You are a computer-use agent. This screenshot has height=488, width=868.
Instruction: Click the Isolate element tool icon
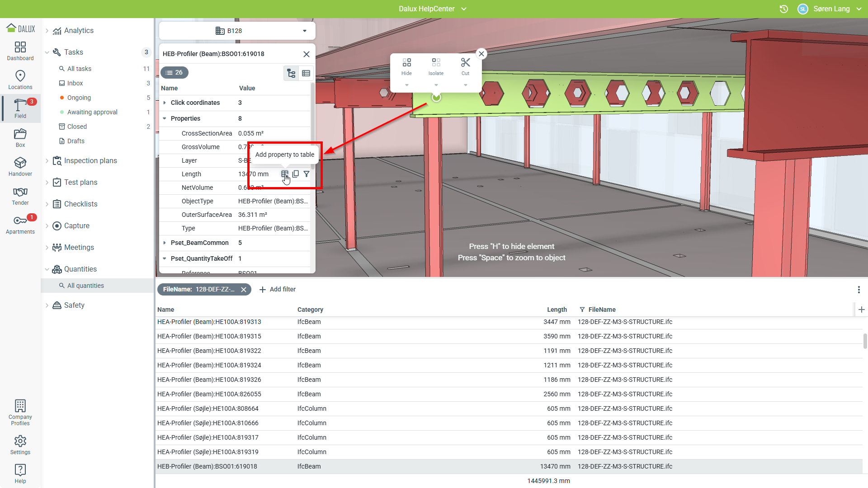click(436, 63)
